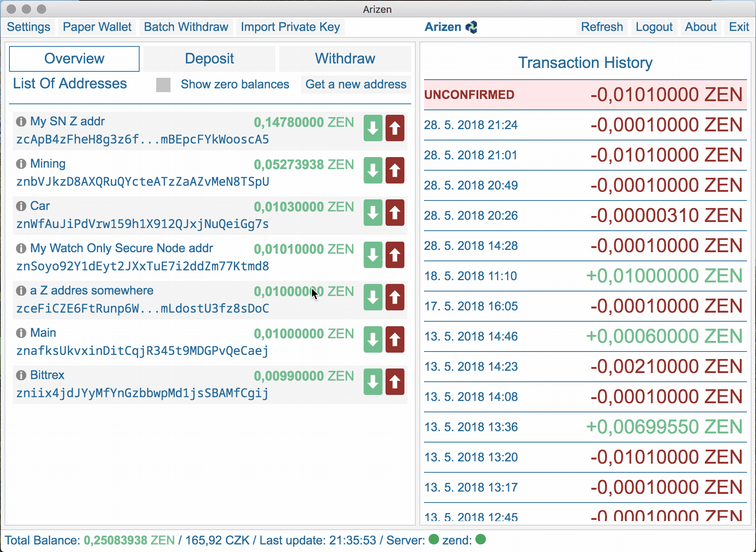Screen dimensions: 756x552
Task: Enable Show zero balances checkbox
Action: (x=163, y=85)
